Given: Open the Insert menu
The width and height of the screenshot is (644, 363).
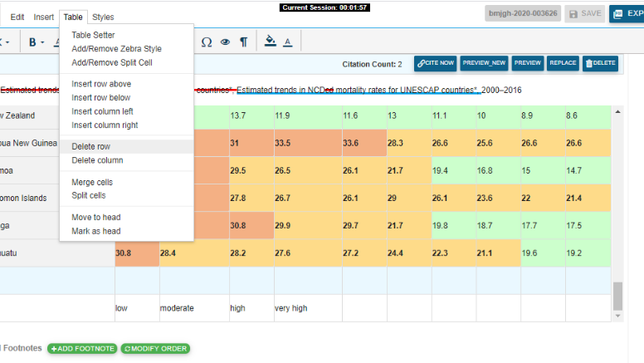Looking at the screenshot, I should click(43, 17).
